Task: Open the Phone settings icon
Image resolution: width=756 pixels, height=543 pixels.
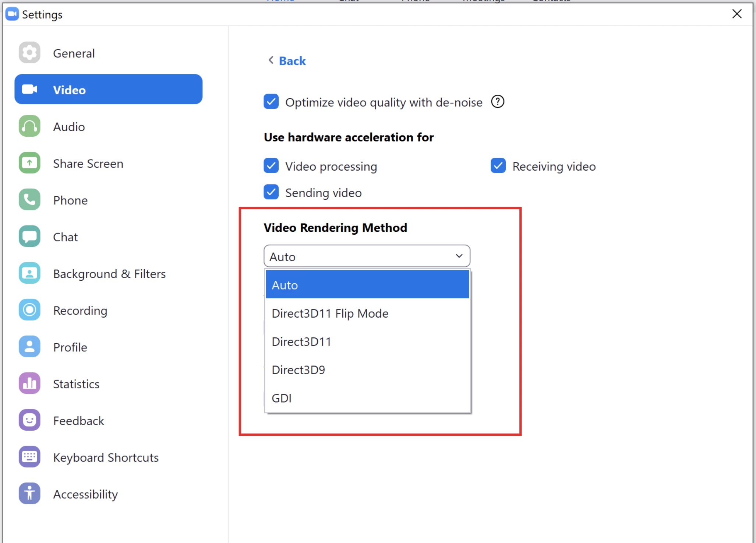Action: (29, 200)
